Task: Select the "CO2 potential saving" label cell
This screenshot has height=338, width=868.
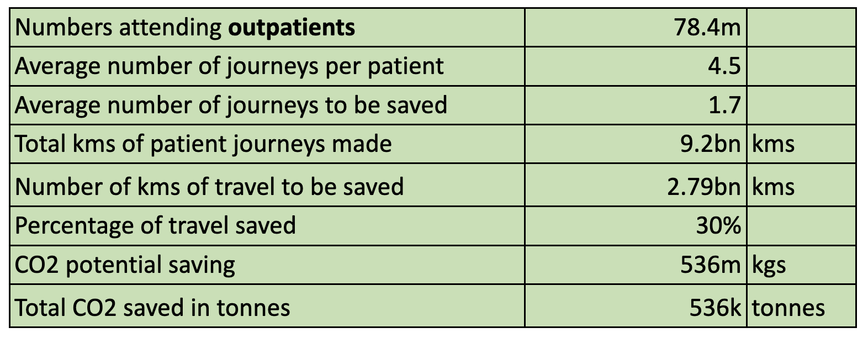Action: click(125, 265)
